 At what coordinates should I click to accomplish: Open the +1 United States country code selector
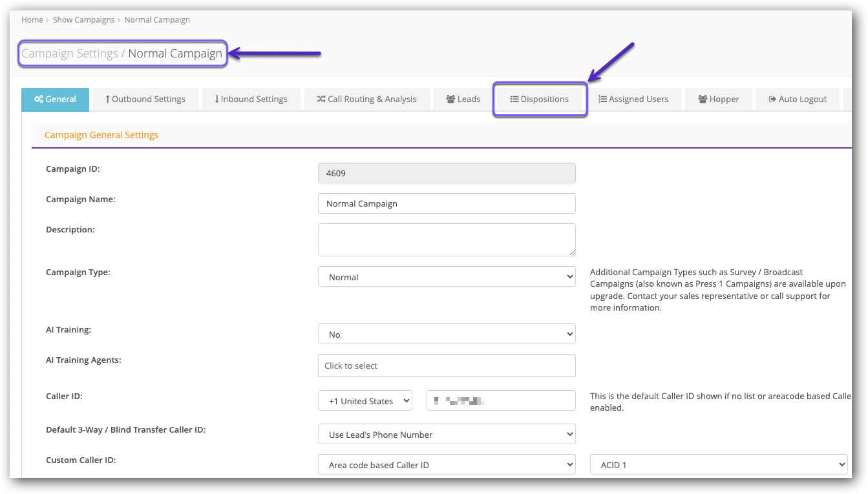pos(365,400)
